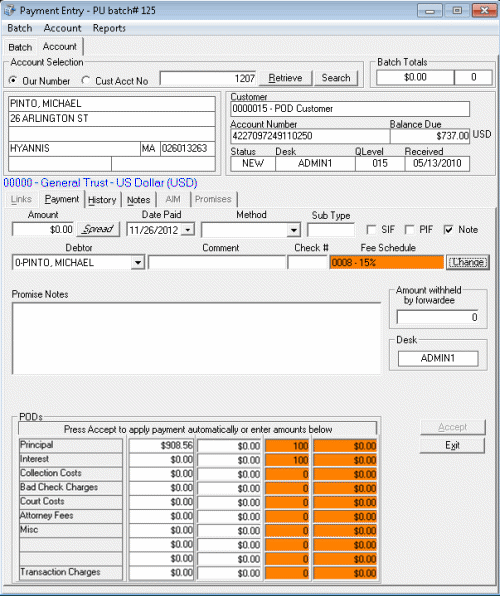Select the Cust Acct No radio button
This screenshot has width=500, height=596.
tap(86, 81)
